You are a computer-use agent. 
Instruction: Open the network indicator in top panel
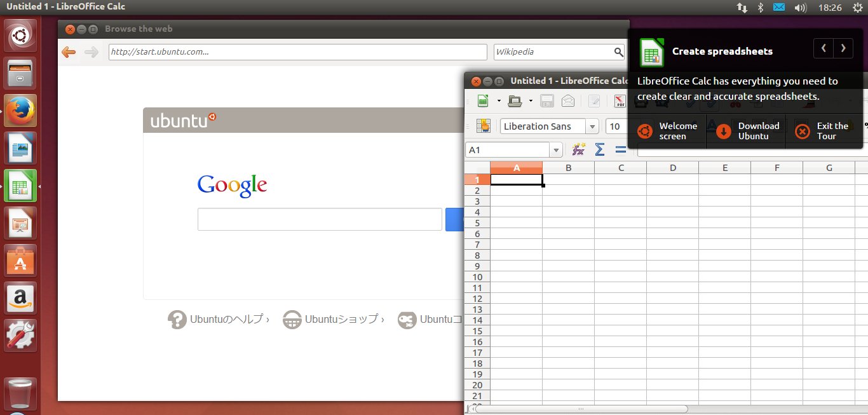pyautogui.click(x=742, y=8)
